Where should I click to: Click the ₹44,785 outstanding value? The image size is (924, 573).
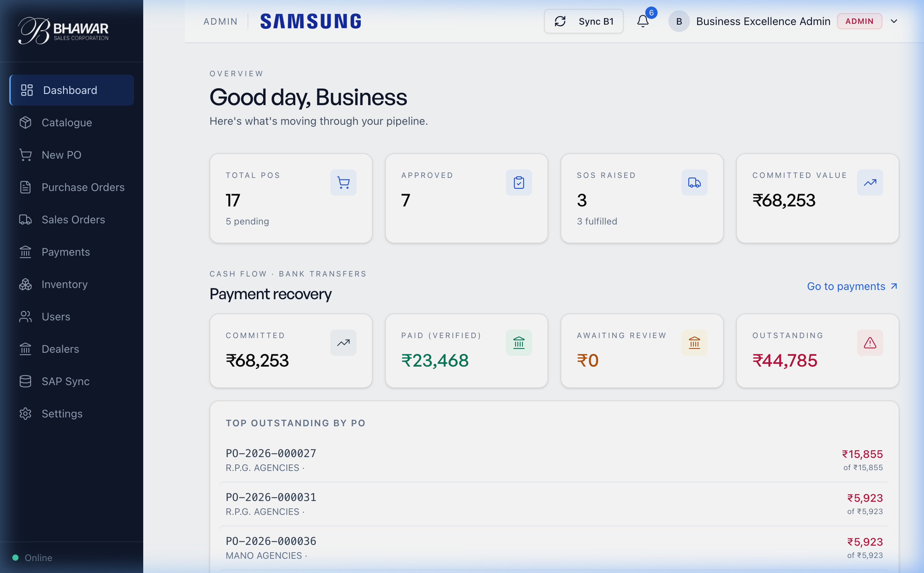pos(785,361)
